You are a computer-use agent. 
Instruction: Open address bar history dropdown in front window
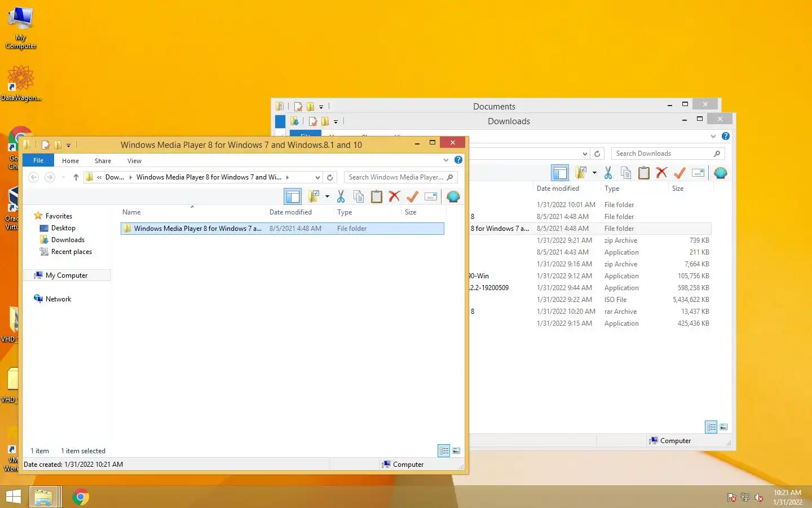point(317,177)
